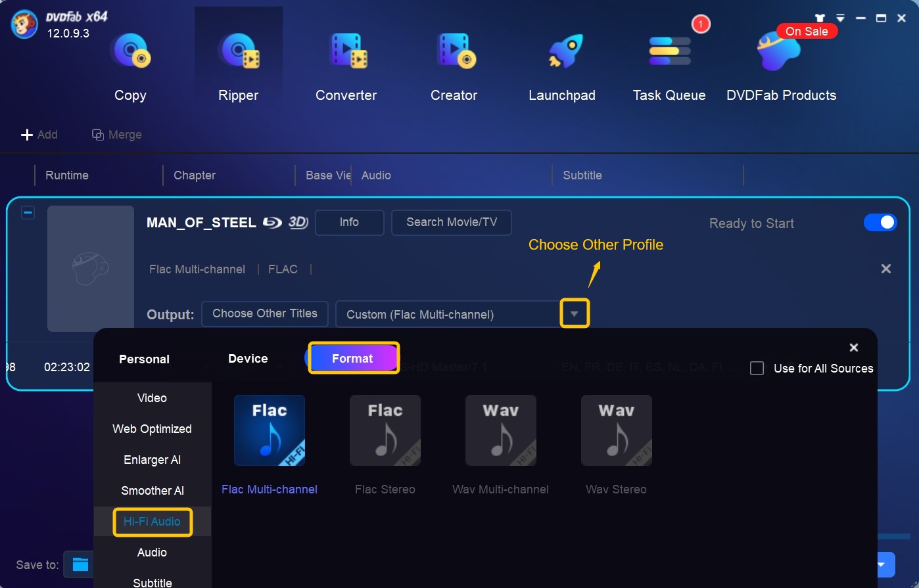Close the profile selection panel
Screen dimensions: 919x588
(853, 348)
